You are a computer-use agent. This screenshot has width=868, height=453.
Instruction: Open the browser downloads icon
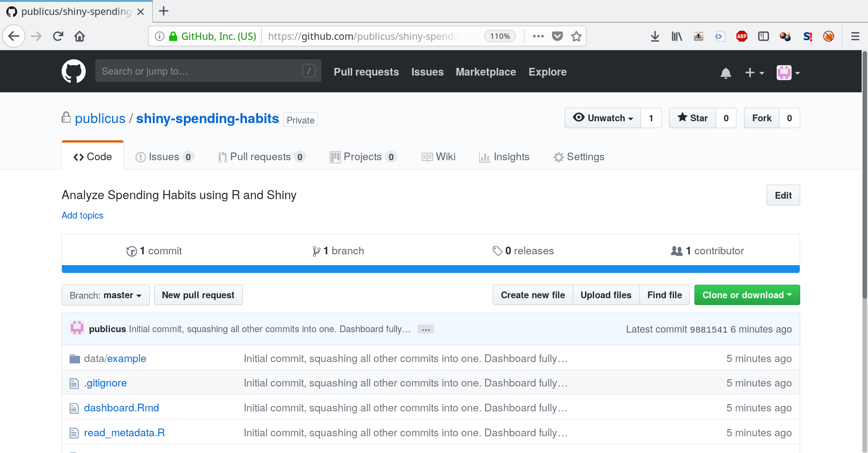coord(655,36)
